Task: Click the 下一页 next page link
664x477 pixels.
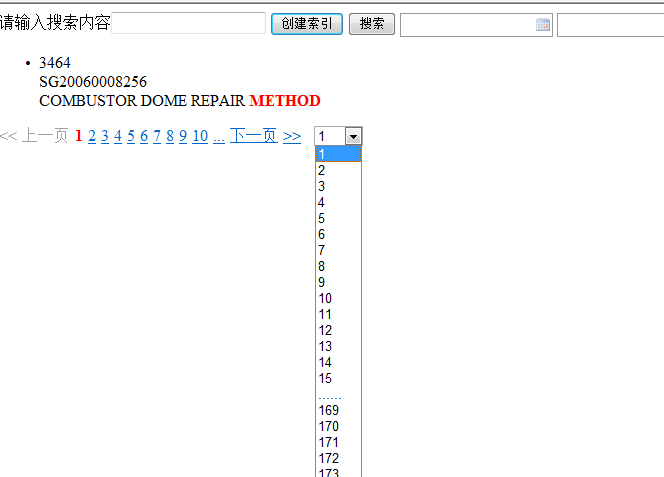Action: [x=254, y=136]
